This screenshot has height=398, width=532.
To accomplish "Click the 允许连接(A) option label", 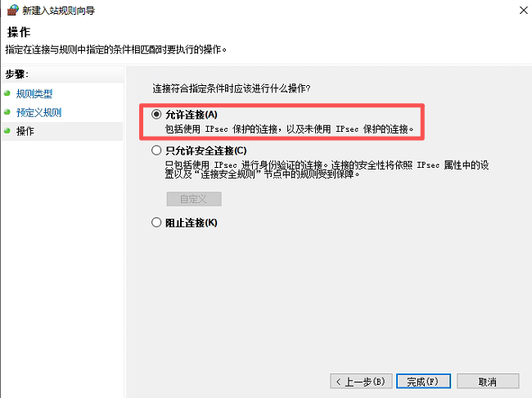I will (x=192, y=115).
